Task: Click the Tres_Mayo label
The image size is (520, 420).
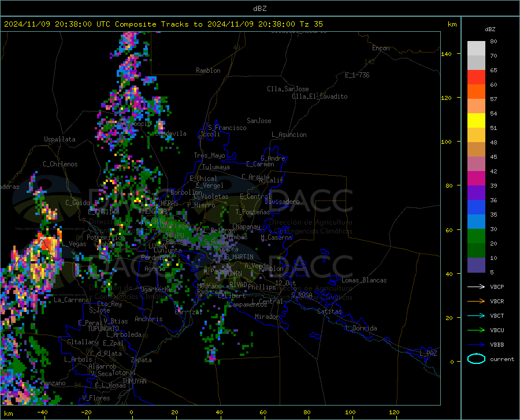Action: click(209, 155)
